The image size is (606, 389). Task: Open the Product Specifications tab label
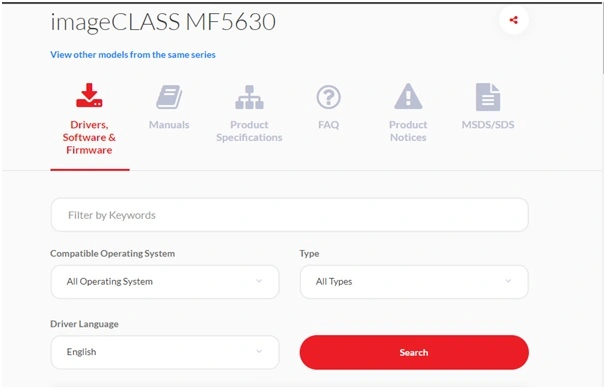pyautogui.click(x=249, y=131)
